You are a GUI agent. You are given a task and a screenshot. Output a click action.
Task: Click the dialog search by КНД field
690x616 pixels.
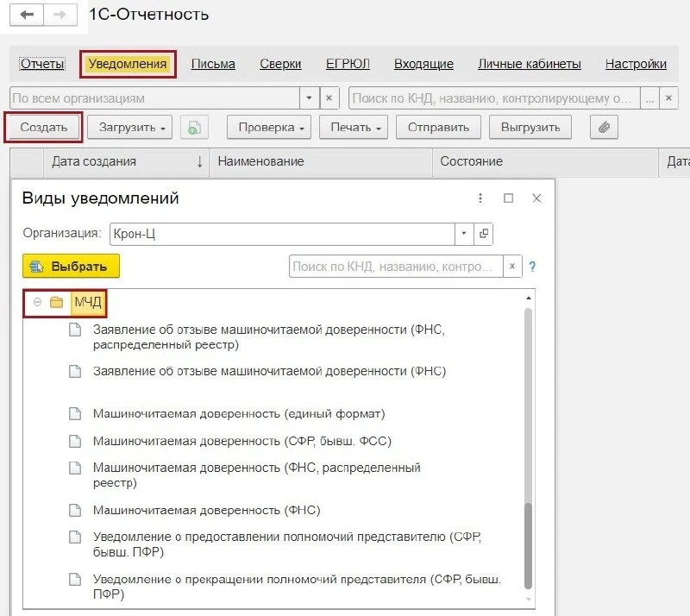click(x=396, y=267)
